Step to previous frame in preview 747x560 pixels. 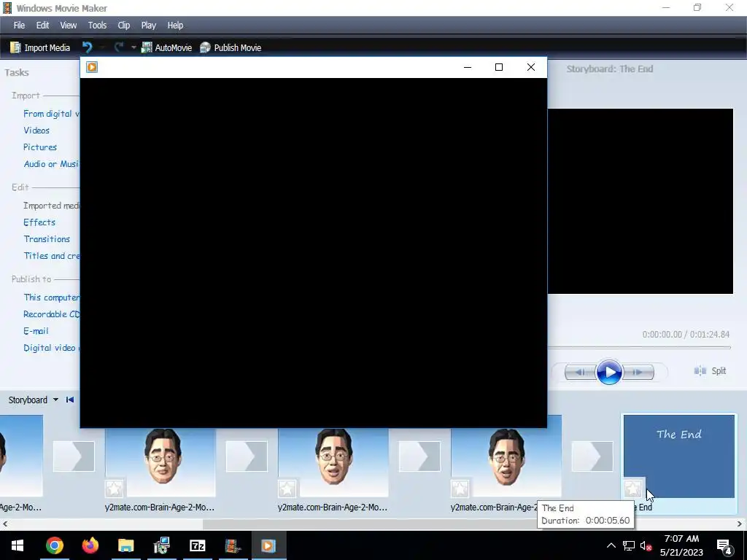[x=580, y=372]
